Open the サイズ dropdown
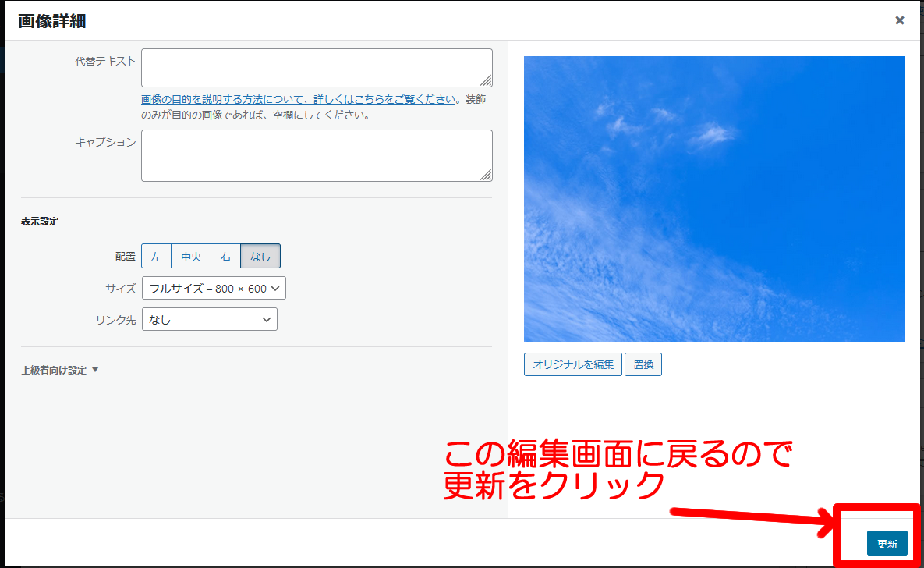924x568 pixels. (x=214, y=289)
